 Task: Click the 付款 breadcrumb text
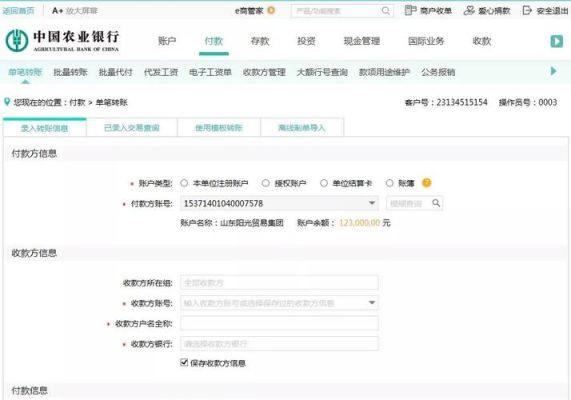tap(77, 102)
